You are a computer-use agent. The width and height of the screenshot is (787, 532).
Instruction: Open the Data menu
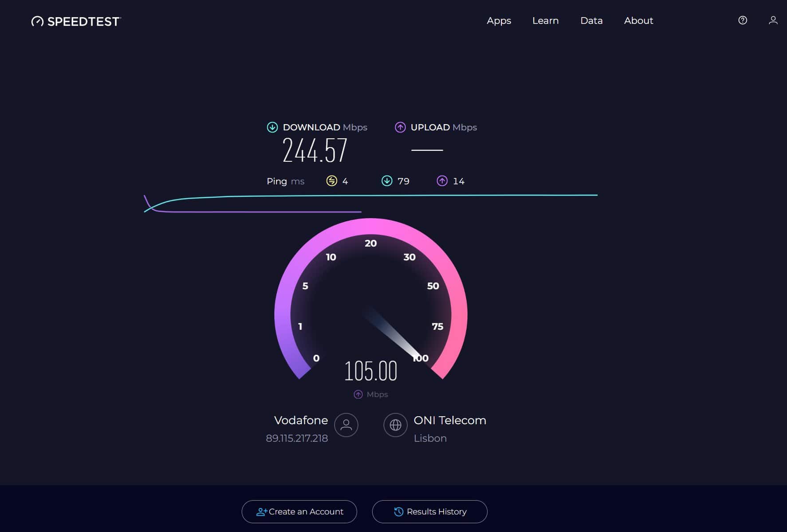591,21
